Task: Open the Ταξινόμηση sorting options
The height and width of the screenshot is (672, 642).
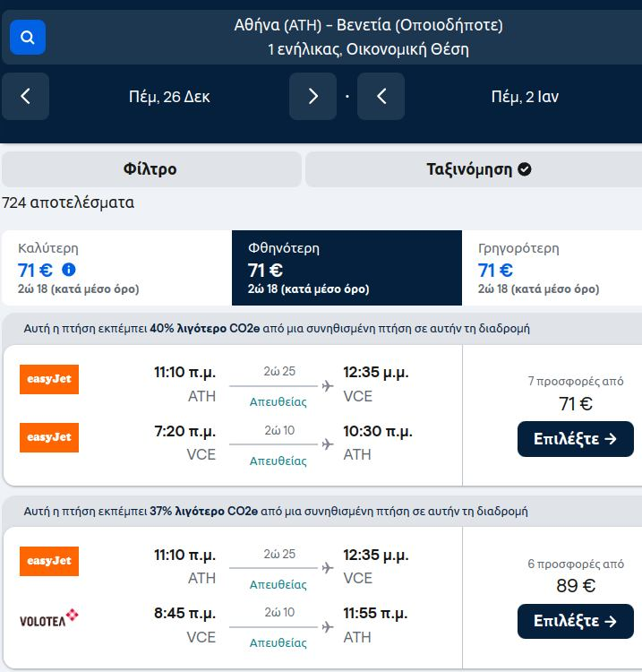Action: [474, 168]
